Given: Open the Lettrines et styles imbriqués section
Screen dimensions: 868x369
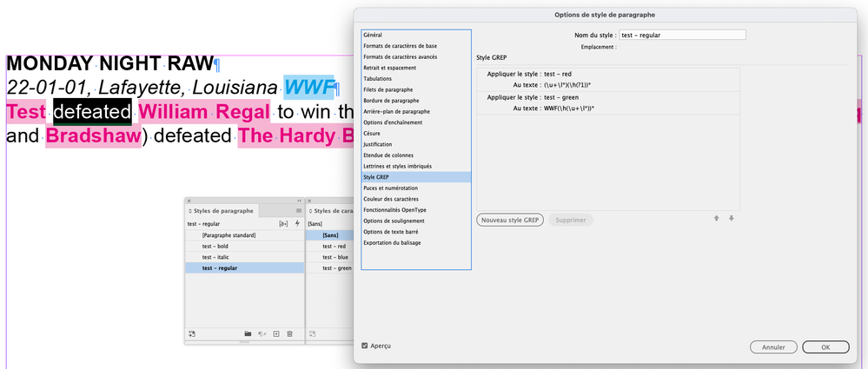Looking at the screenshot, I should [415, 166].
